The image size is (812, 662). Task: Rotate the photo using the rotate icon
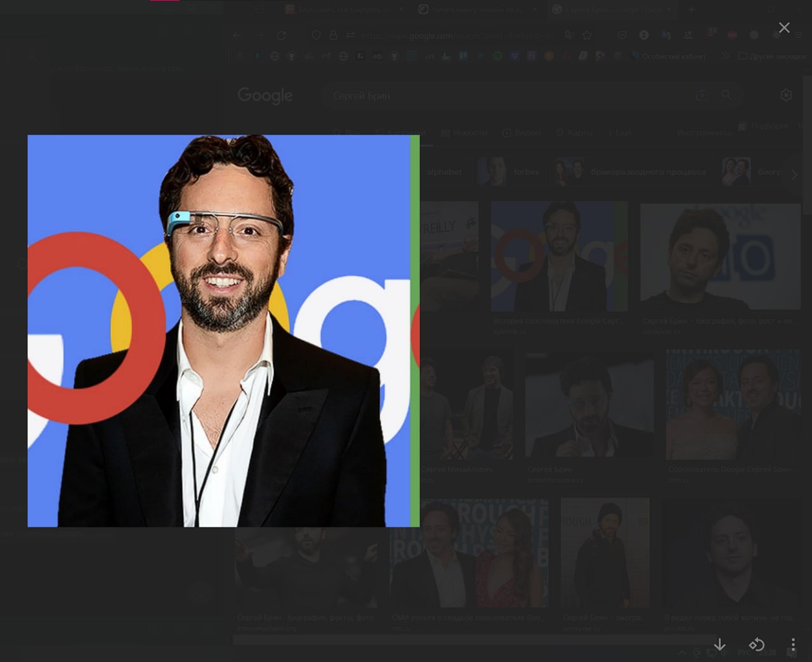pyautogui.click(x=757, y=644)
